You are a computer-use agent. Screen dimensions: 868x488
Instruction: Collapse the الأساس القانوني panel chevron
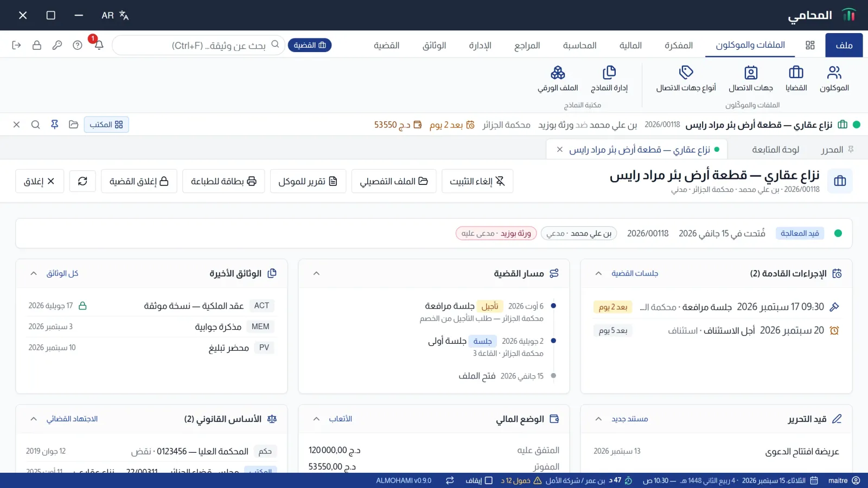pos(34,419)
